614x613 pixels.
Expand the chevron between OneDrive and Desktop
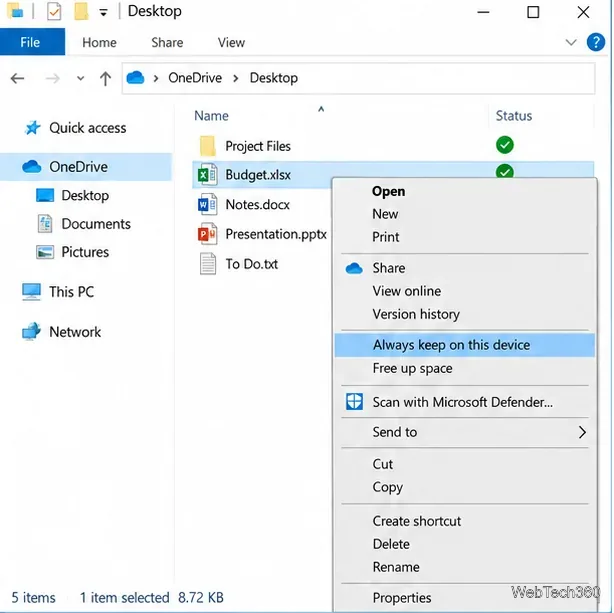[236, 78]
